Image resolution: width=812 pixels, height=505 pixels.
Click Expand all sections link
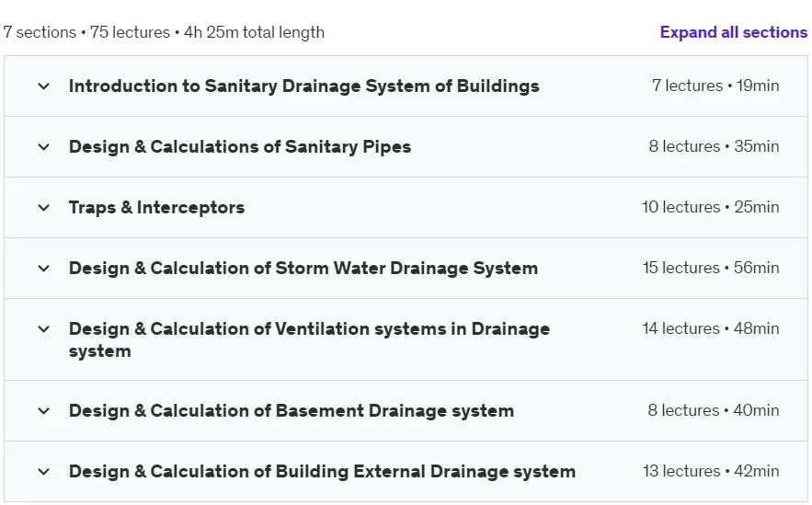(733, 32)
